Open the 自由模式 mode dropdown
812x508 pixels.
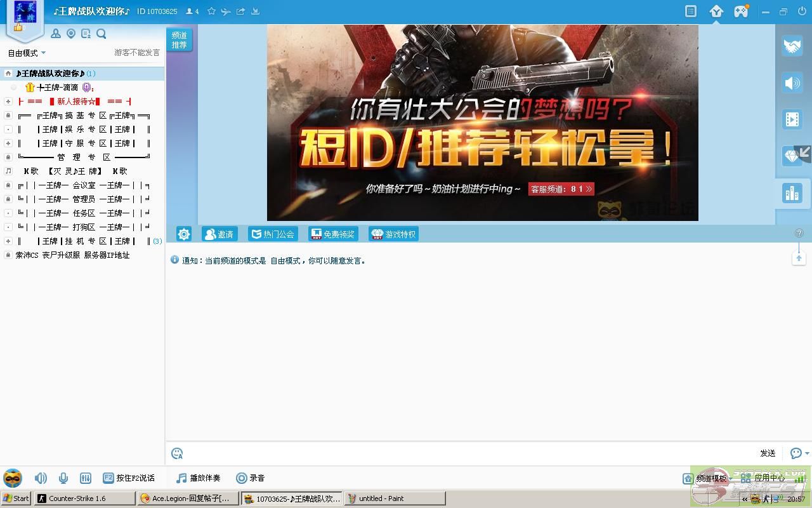(27, 53)
